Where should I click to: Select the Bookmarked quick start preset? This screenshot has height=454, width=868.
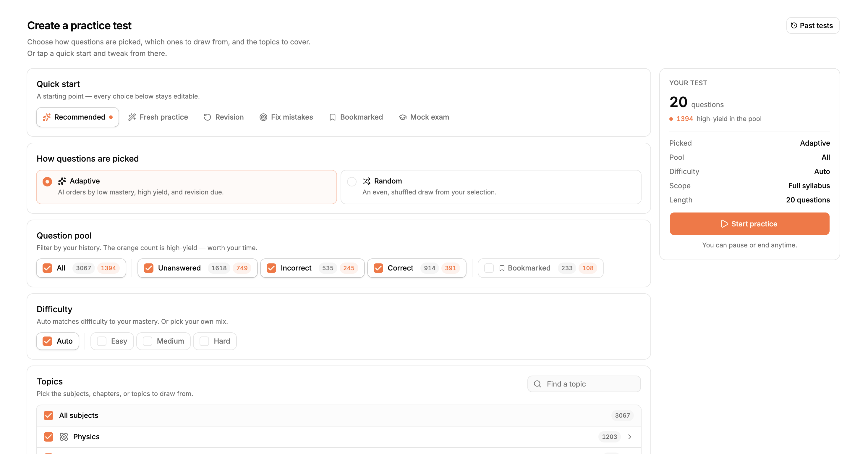click(356, 117)
